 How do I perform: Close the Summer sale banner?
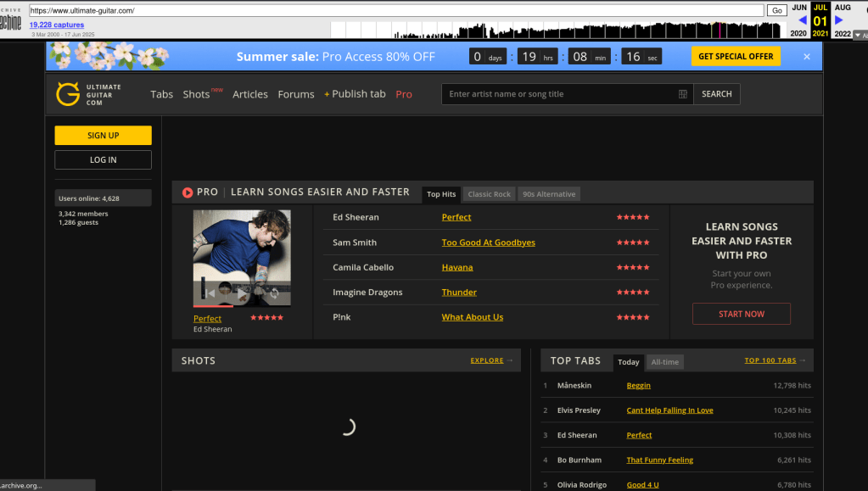[x=806, y=57]
